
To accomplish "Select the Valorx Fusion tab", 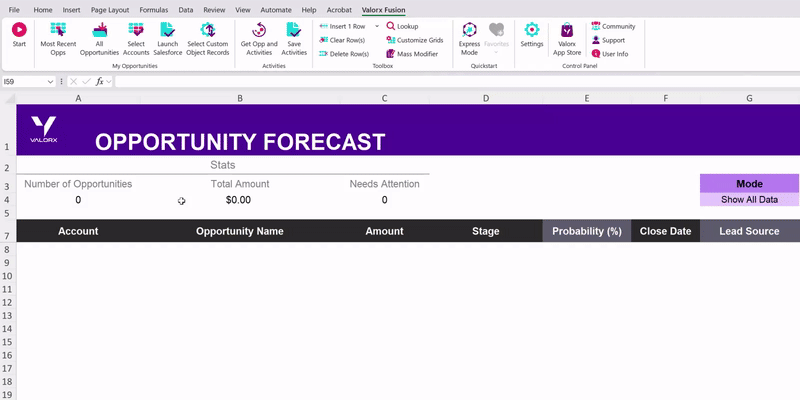I will (383, 10).
